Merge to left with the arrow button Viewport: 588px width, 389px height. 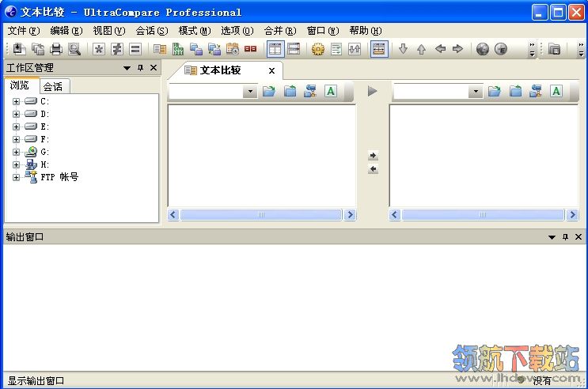pos(373,169)
